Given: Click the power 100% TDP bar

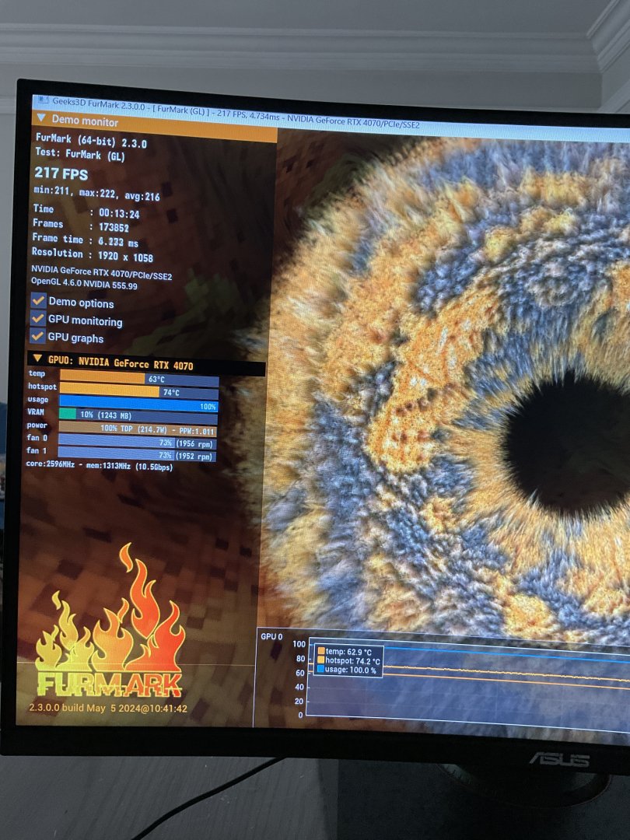Looking at the screenshot, I should click(x=138, y=429).
